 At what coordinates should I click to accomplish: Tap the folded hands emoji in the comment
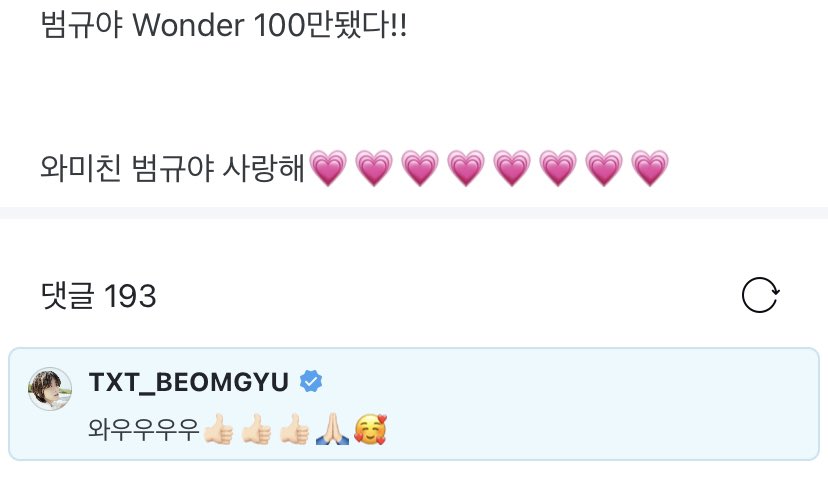[x=332, y=429]
